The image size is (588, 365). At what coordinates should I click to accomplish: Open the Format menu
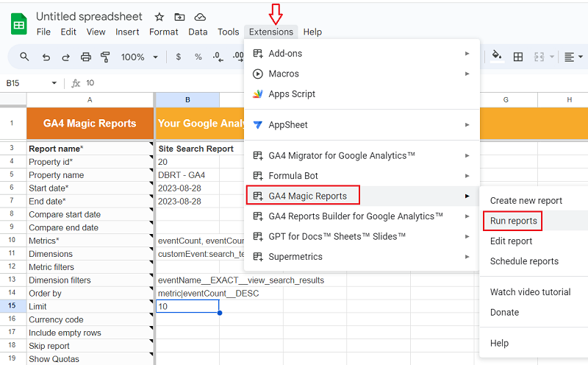(163, 32)
